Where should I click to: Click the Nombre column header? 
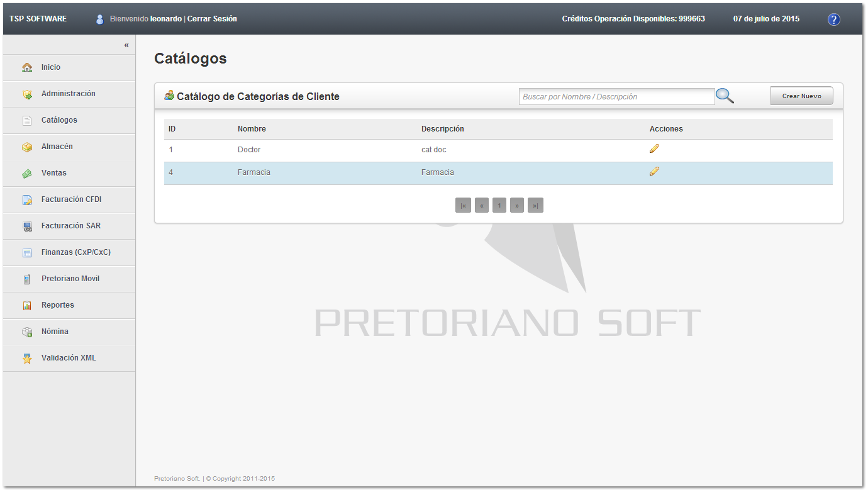[252, 129]
